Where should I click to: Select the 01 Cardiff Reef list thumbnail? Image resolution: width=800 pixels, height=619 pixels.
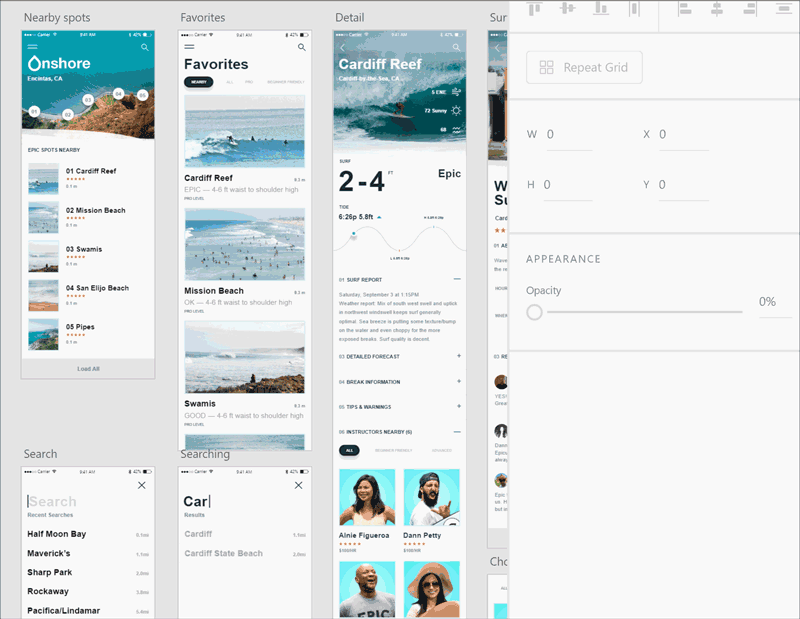[x=43, y=179]
